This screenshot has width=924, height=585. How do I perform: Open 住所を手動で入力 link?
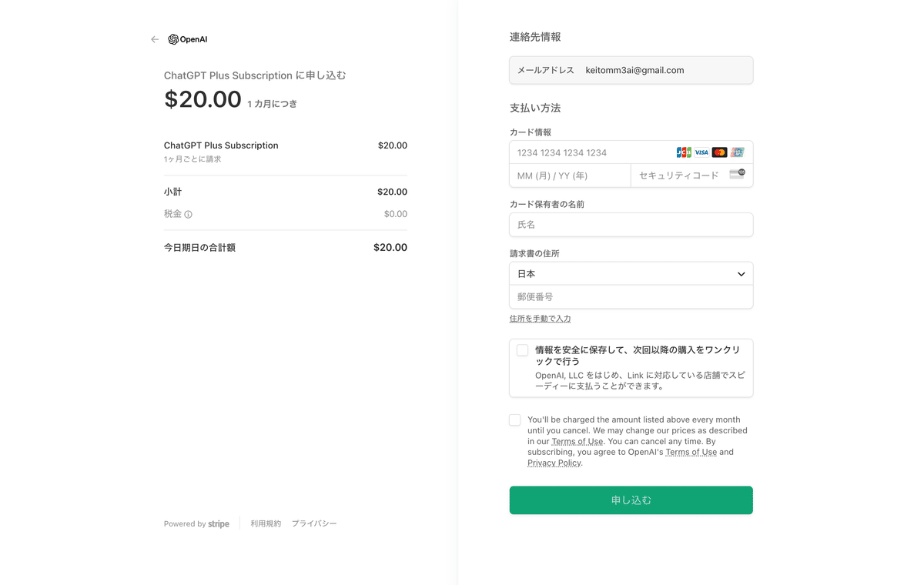(x=540, y=319)
